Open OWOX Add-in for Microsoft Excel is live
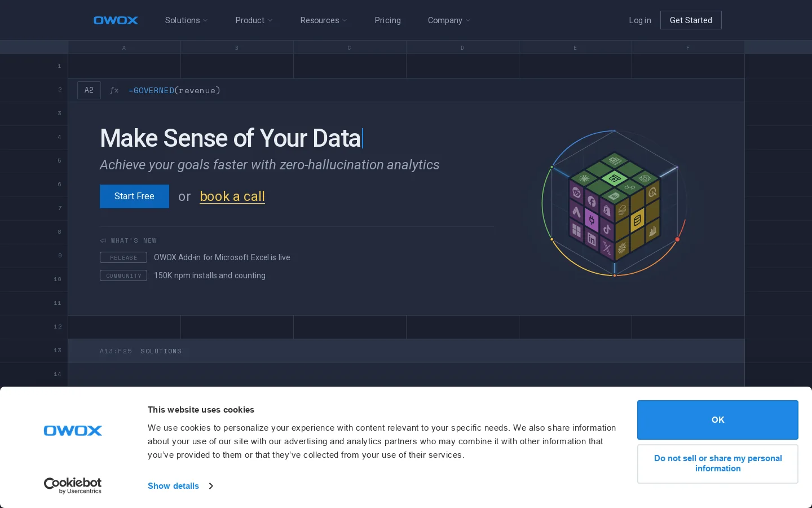 pyautogui.click(x=222, y=257)
